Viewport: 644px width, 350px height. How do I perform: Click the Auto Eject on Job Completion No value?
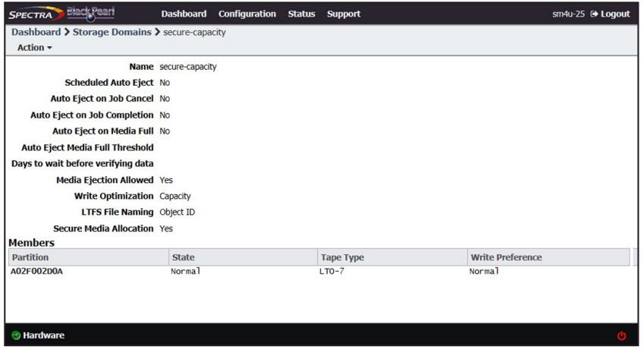(x=165, y=115)
